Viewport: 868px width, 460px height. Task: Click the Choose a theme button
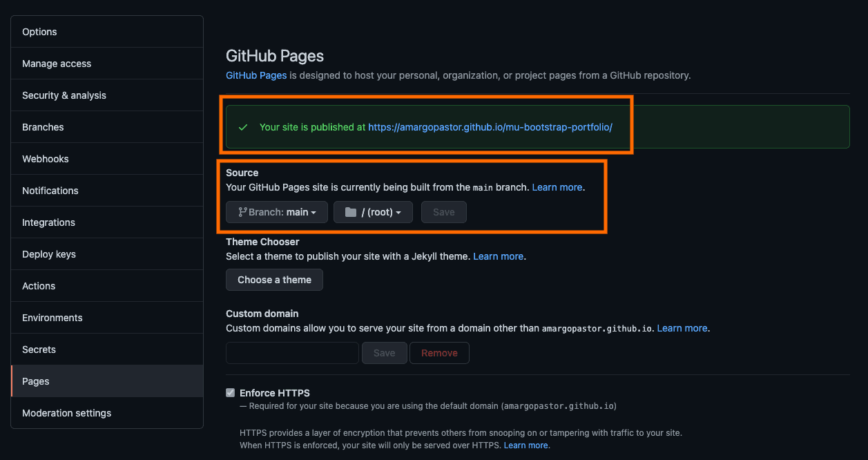274,280
